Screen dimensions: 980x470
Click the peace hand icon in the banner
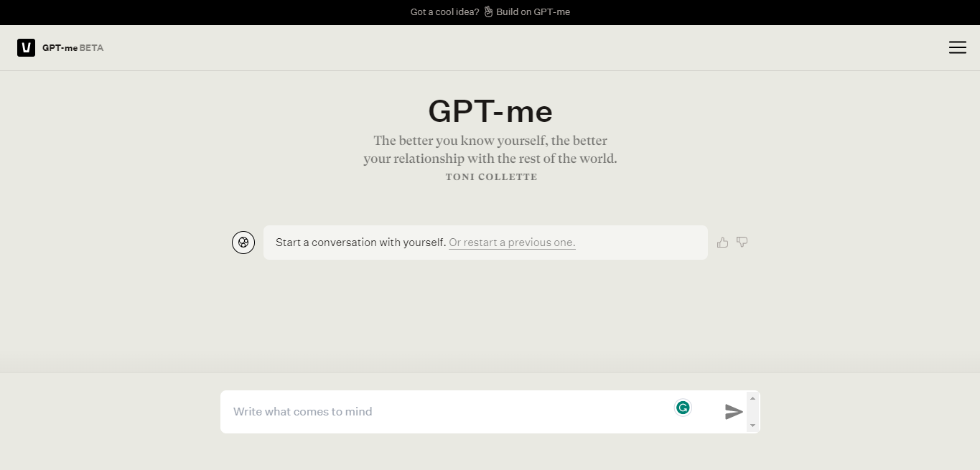488,11
